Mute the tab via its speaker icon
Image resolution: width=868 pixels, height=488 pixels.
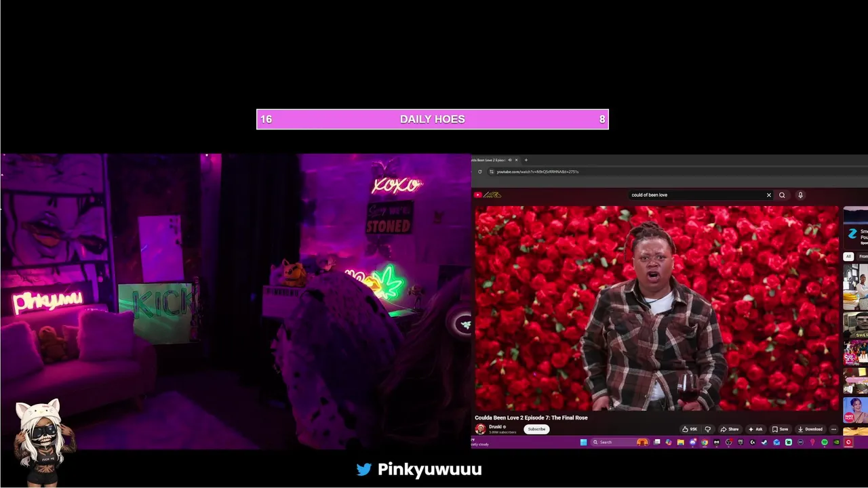pos(510,160)
